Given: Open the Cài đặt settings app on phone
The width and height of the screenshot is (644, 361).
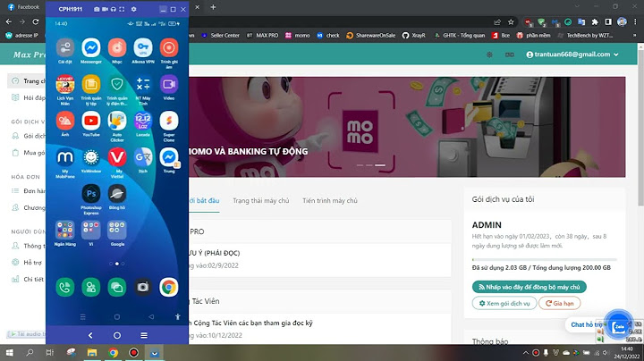Looking at the screenshot, I should pos(65,48).
